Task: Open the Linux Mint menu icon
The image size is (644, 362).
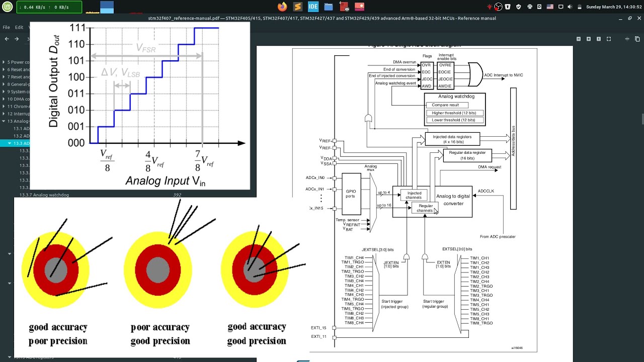Action: pyautogui.click(x=8, y=7)
